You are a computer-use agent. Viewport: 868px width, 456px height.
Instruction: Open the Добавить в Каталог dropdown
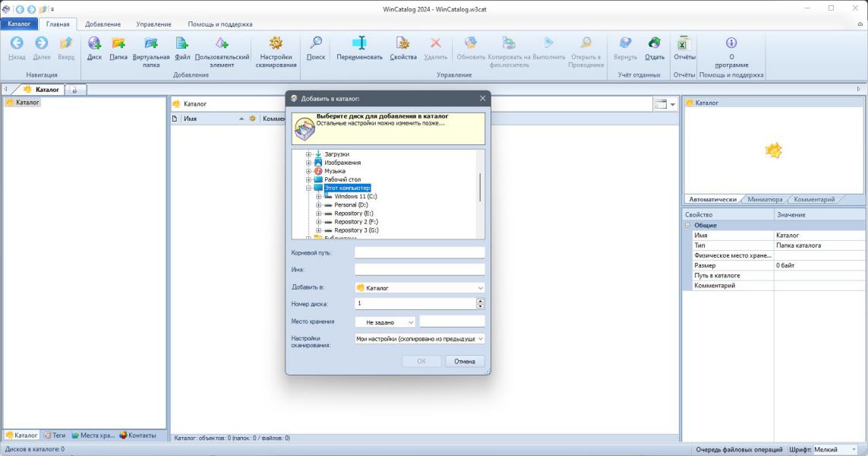420,288
